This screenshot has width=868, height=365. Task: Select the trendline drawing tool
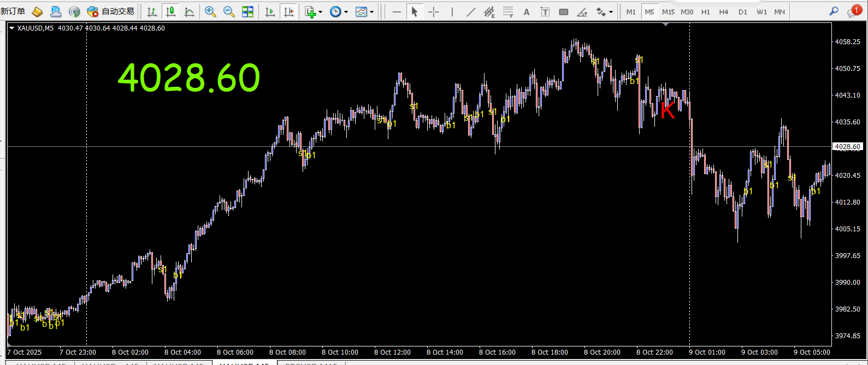471,11
